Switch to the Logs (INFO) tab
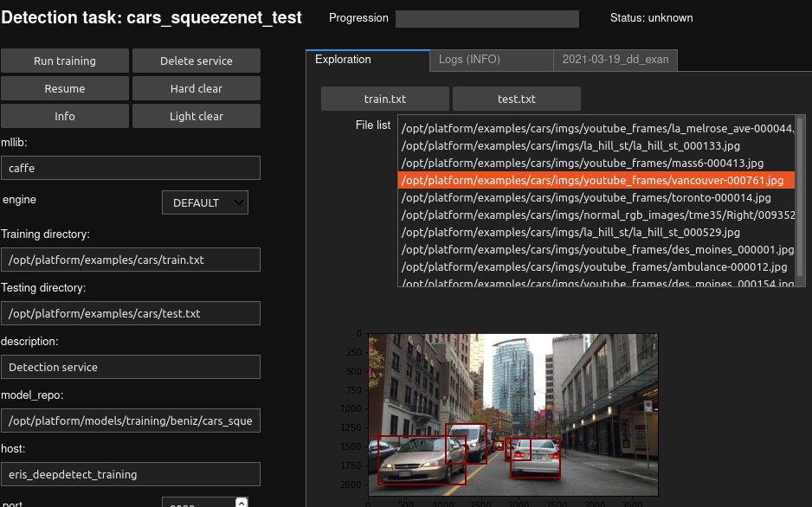The width and height of the screenshot is (812, 507). click(469, 60)
